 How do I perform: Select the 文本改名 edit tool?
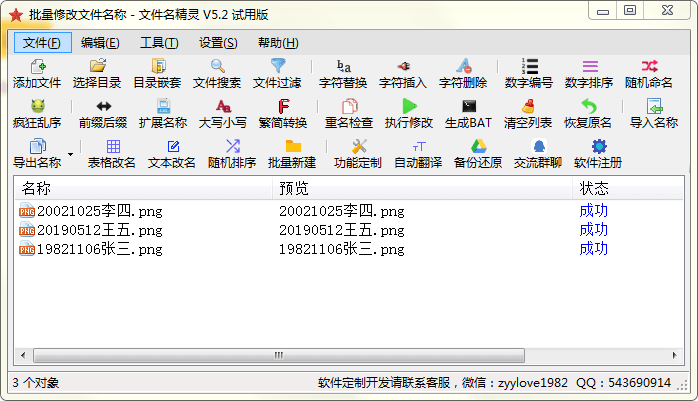[x=173, y=146]
